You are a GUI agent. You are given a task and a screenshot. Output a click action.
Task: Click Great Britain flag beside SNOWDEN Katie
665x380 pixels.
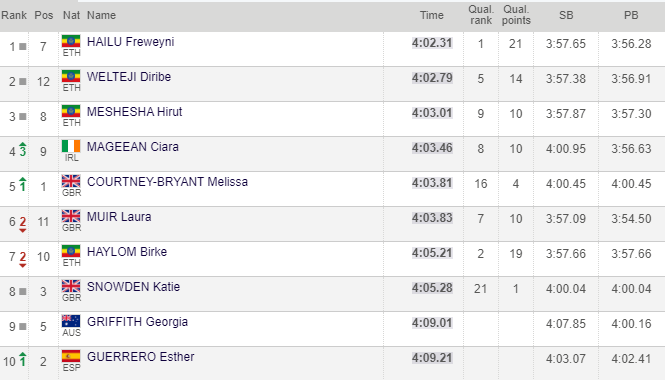(x=71, y=286)
